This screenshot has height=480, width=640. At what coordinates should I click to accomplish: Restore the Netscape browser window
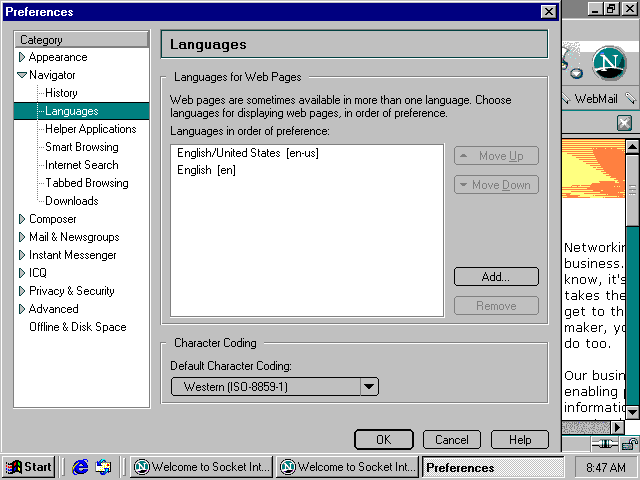611,9
